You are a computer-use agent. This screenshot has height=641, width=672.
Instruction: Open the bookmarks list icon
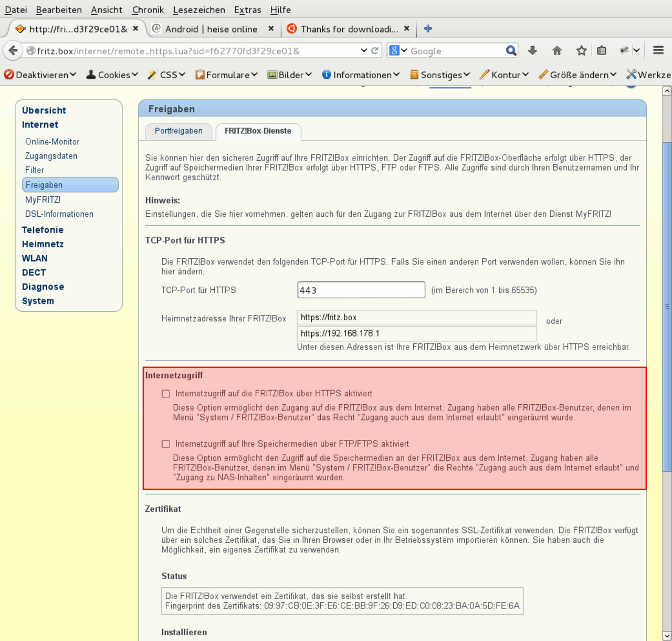pos(602,50)
